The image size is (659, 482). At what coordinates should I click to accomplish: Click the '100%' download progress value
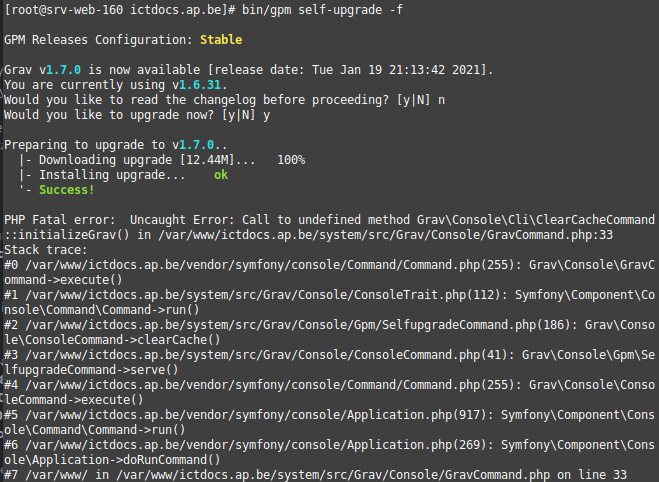click(291, 160)
